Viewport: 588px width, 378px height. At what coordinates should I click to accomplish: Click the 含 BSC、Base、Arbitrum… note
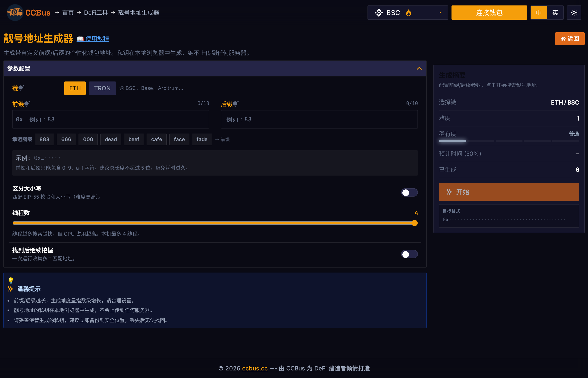click(151, 88)
